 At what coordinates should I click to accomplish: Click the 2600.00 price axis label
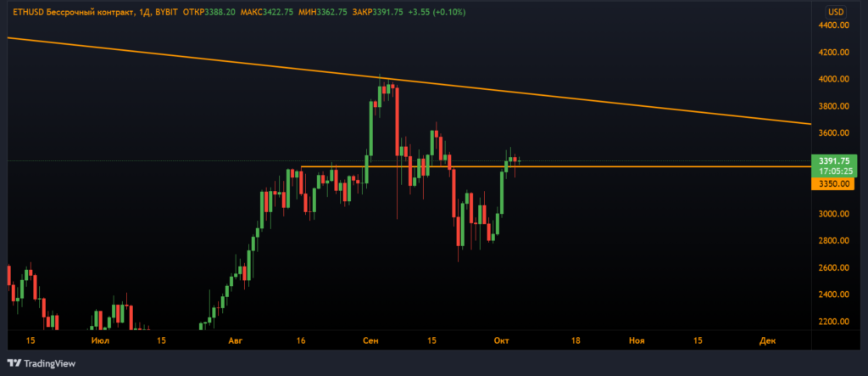click(832, 267)
